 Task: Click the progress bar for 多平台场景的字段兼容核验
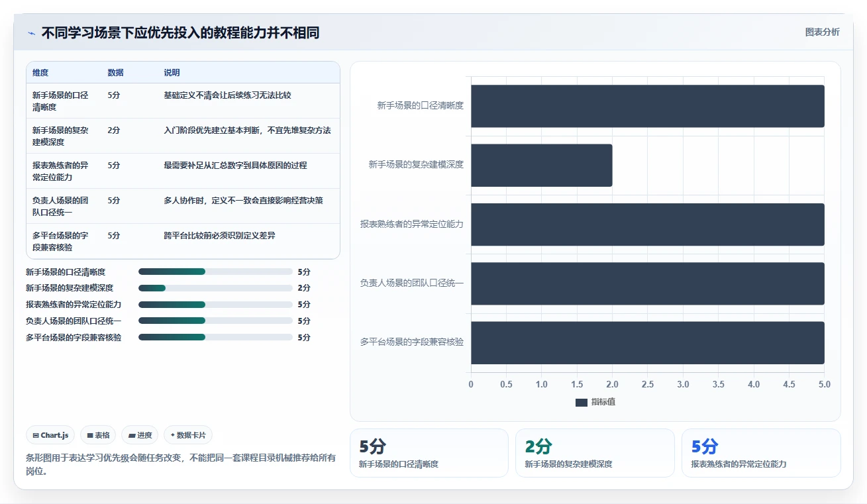(x=215, y=337)
